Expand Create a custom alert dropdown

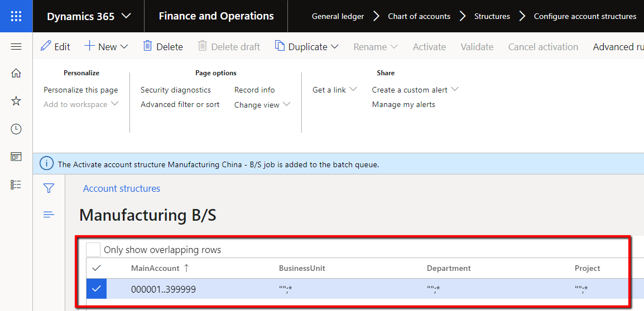click(x=415, y=89)
